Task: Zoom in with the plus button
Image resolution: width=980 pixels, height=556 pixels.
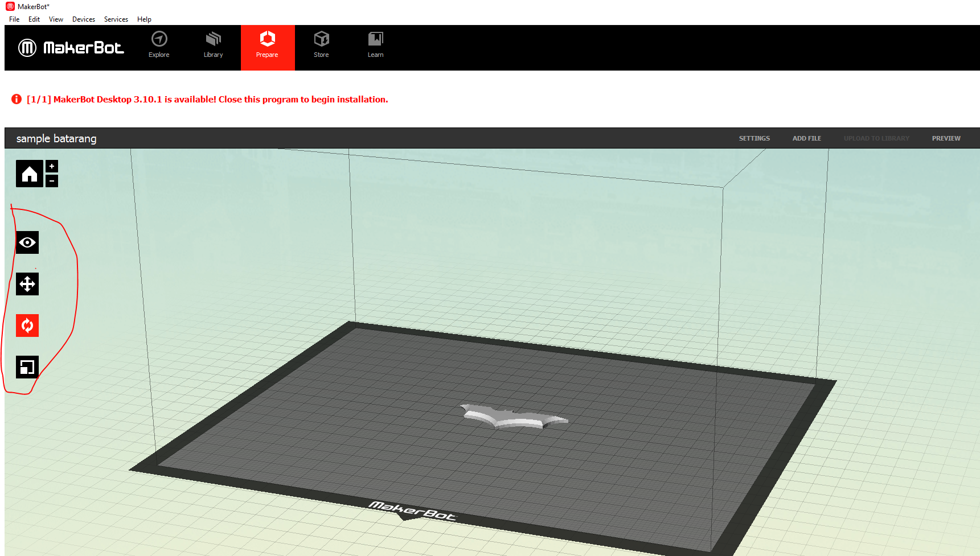Action: (x=52, y=166)
